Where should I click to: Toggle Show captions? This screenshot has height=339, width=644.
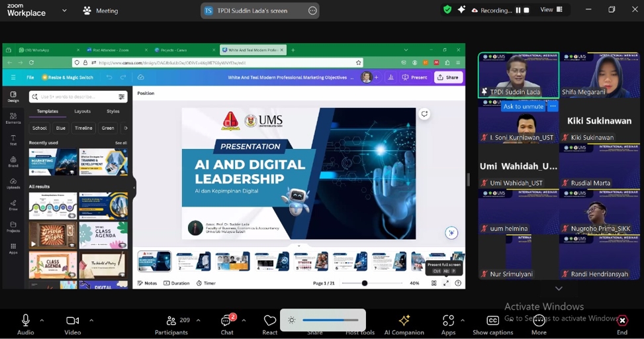[493, 324]
